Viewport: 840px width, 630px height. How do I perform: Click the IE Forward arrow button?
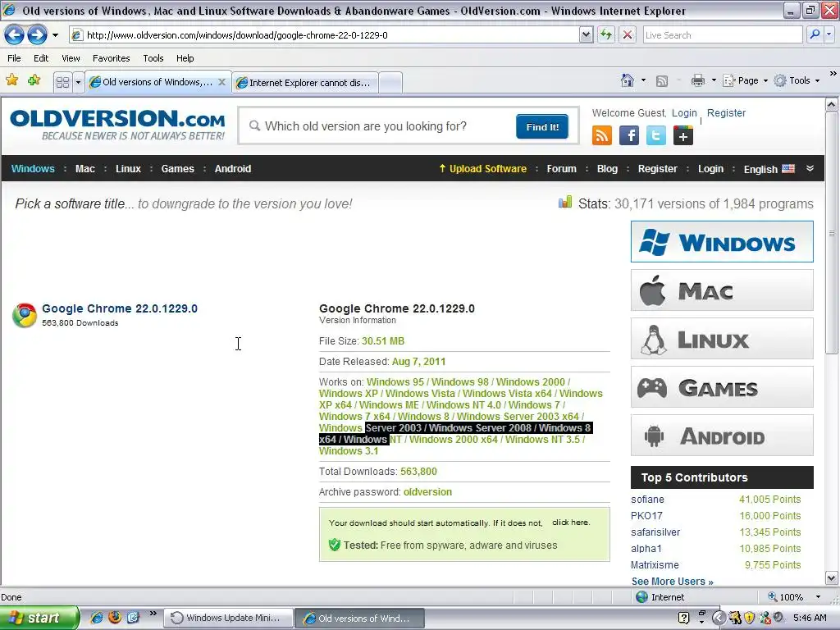37,35
